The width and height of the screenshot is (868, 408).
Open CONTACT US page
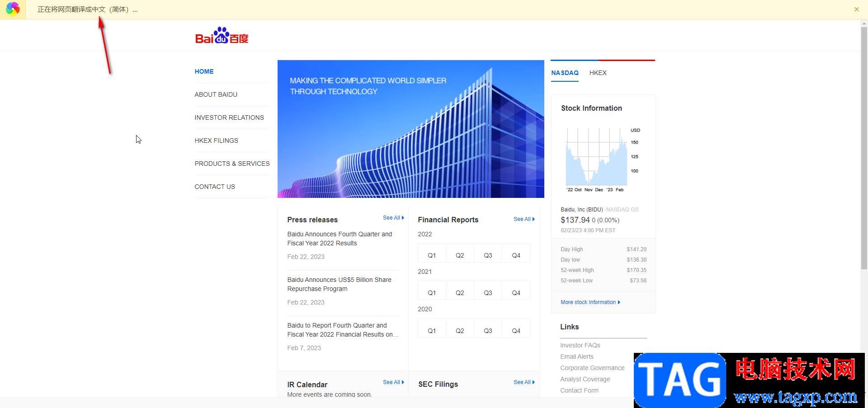point(215,187)
